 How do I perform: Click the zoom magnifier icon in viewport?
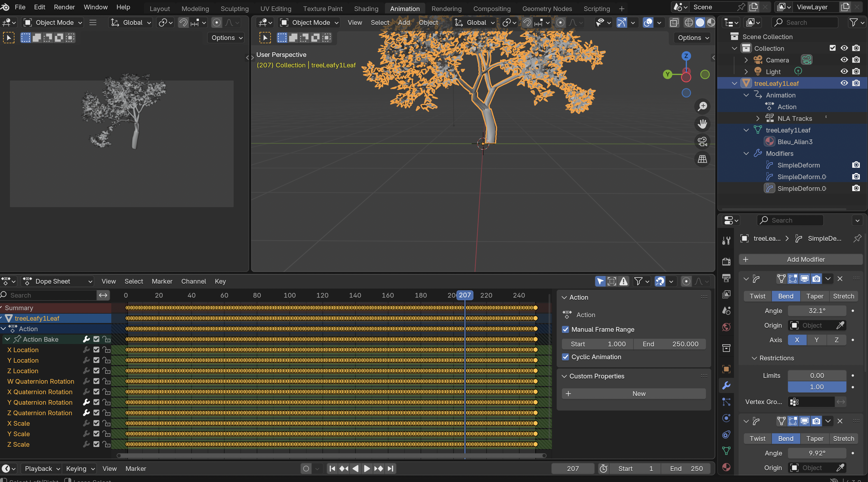pyautogui.click(x=702, y=106)
